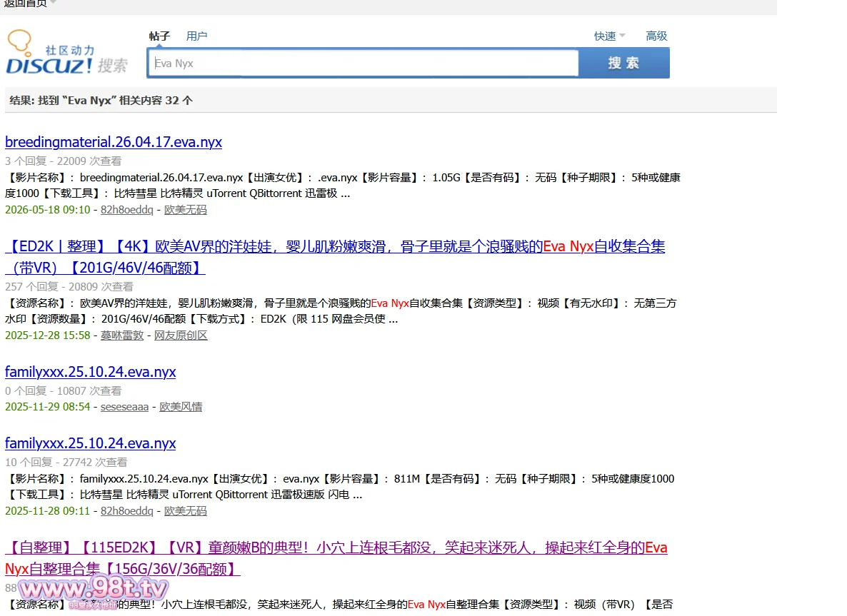Image resolution: width=847 pixels, height=616 pixels.
Task: Open the 网友原创区 forum link
Action: pos(181,335)
